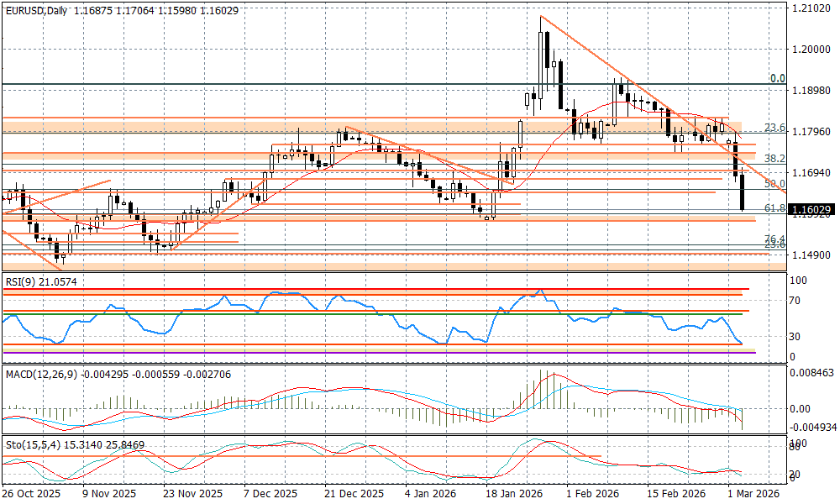Image resolution: width=840 pixels, height=504 pixels.
Task: Select the 0.0 Fibonacci level label
Action: [x=777, y=78]
